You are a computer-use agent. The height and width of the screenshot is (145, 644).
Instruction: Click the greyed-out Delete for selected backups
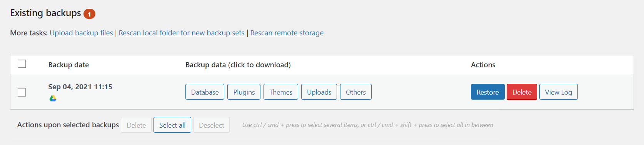(x=136, y=125)
